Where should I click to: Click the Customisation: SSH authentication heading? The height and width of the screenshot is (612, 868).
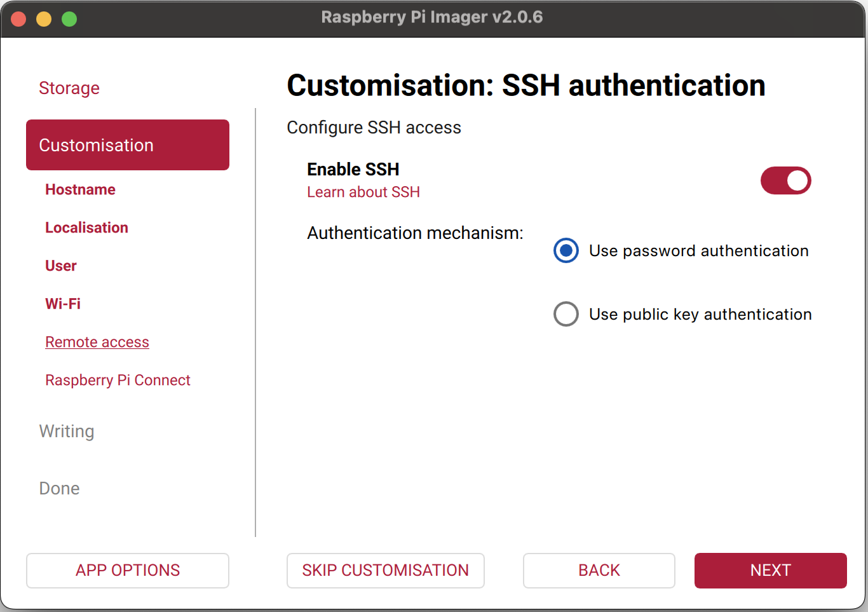click(x=526, y=85)
